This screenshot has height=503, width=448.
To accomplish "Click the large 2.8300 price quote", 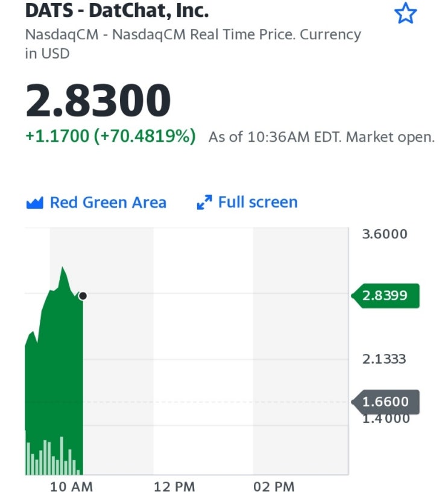I will [98, 101].
